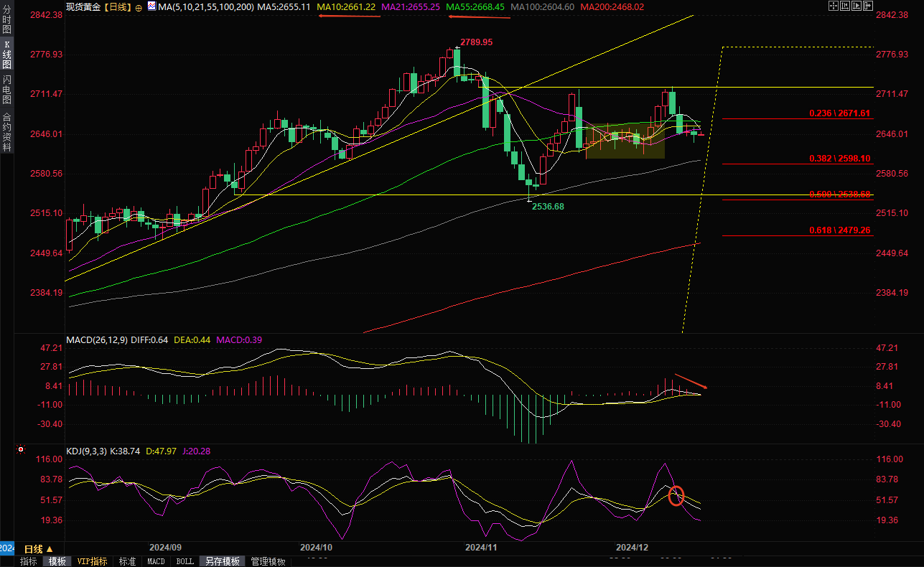Click the 2024/11 date axis label
Screen dimensions: 924x567
tap(482, 548)
